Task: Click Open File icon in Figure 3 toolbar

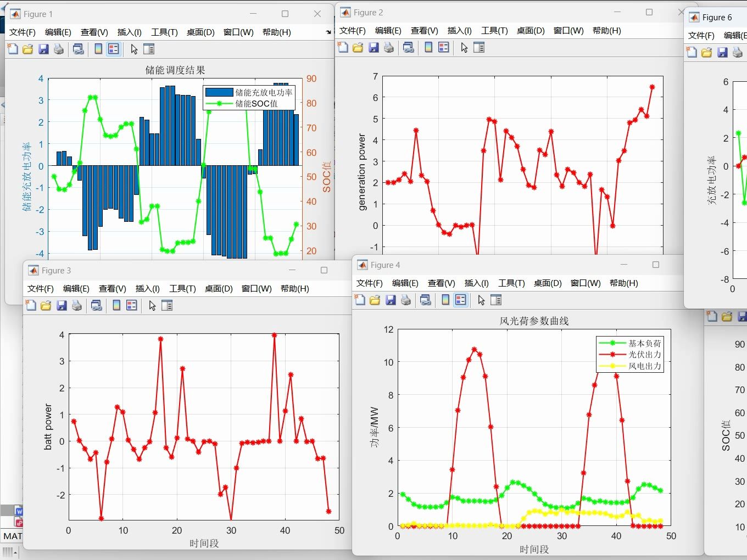Action: click(x=46, y=305)
